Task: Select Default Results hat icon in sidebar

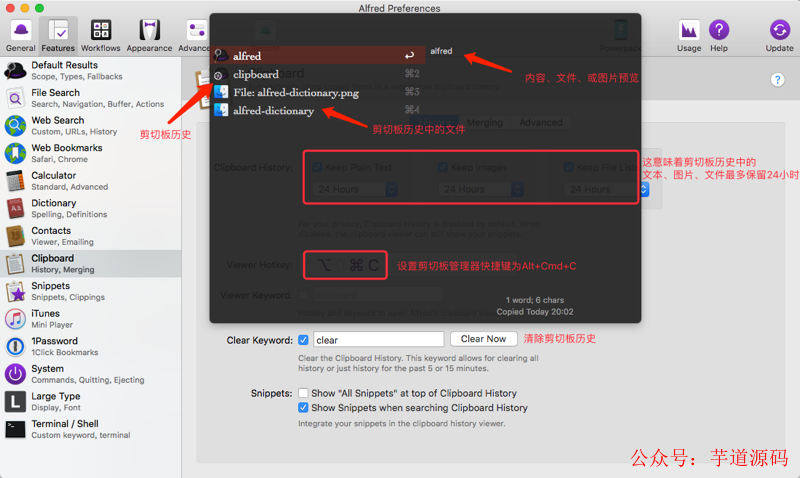Action: point(15,70)
